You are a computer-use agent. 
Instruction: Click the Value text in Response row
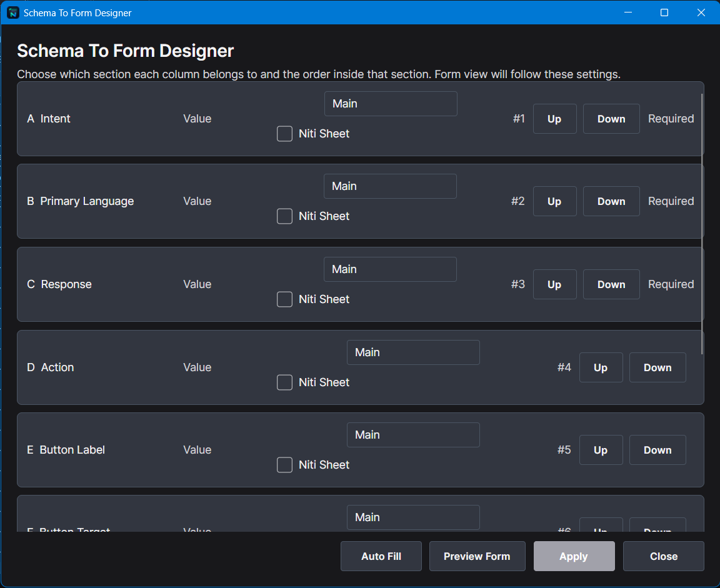(x=197, y=284)
